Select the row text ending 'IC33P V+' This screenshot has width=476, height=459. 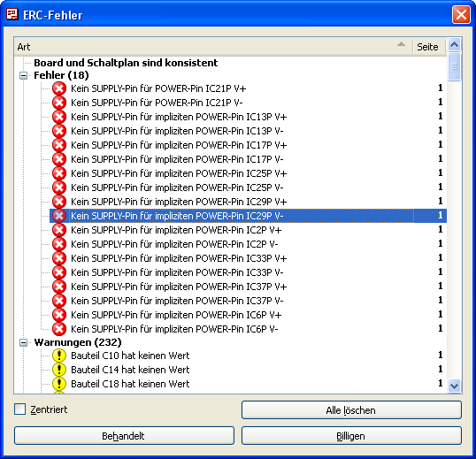179,258
